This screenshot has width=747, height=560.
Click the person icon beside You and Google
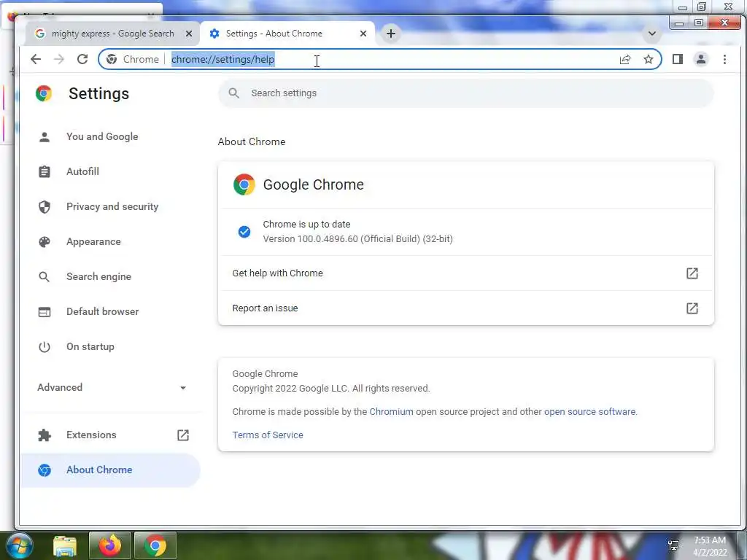(44, 136)
